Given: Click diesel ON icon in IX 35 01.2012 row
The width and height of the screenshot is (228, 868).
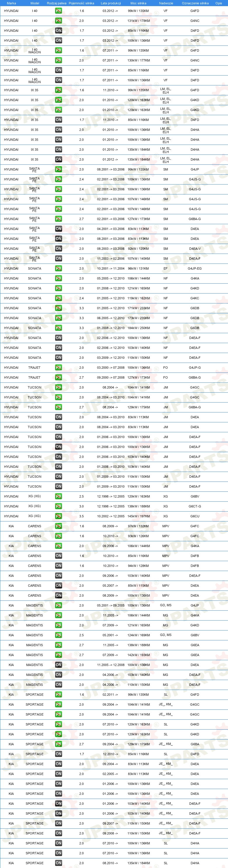Looking at the screenshot, I should [x=58, y=159].
